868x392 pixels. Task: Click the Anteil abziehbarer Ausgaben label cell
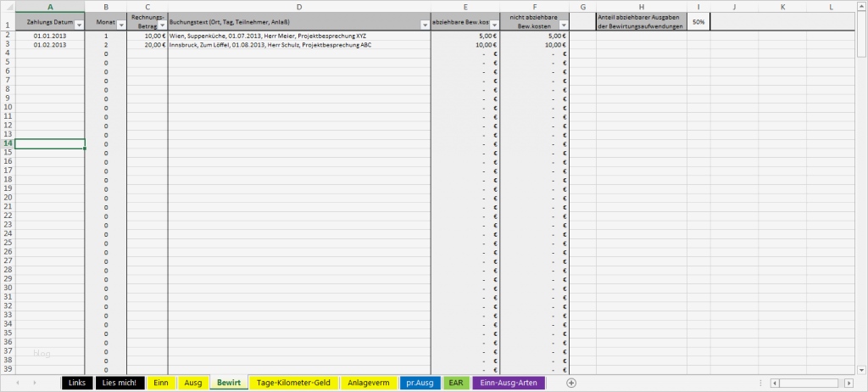click(x=642, y=21)
